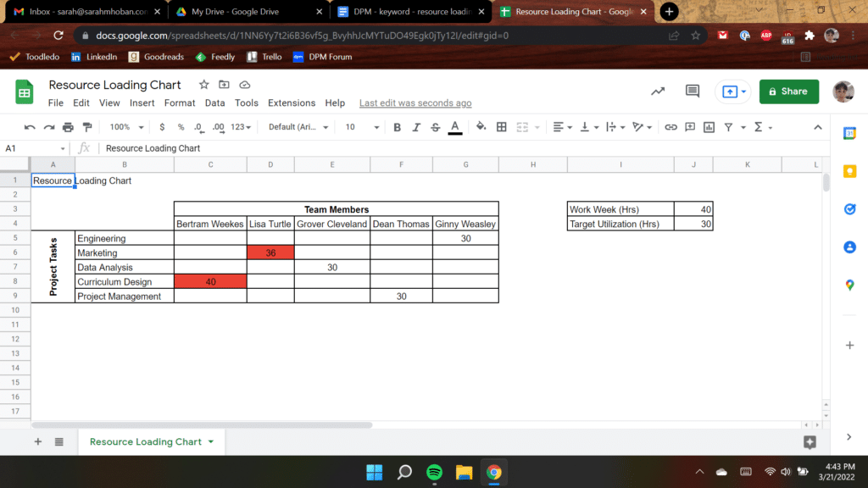Screen dimensions: 868x488
Task: Open vertical align dropdown
Action: [x=589, y=127]
